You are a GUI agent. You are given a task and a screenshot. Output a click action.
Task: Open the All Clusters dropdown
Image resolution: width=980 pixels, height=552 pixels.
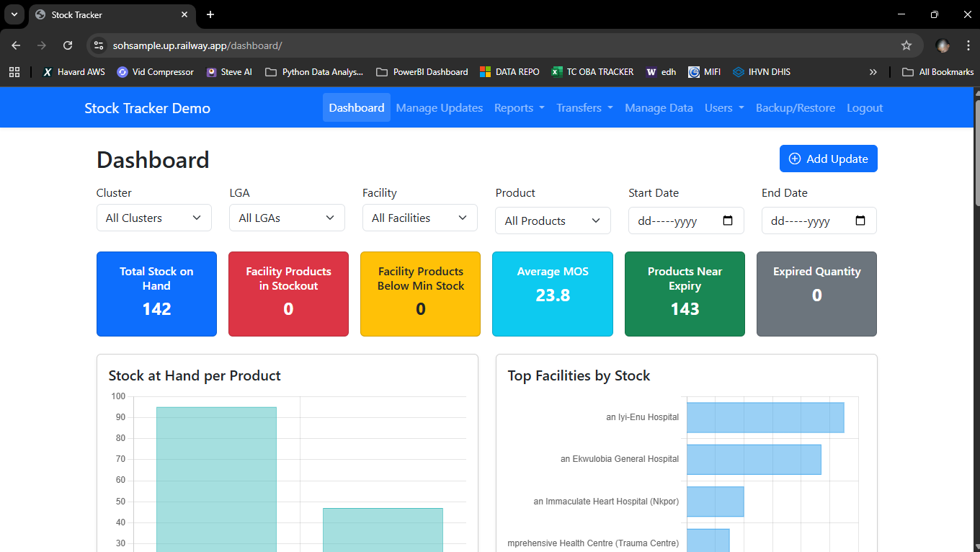pyautogui.click(x=153, y=218)
